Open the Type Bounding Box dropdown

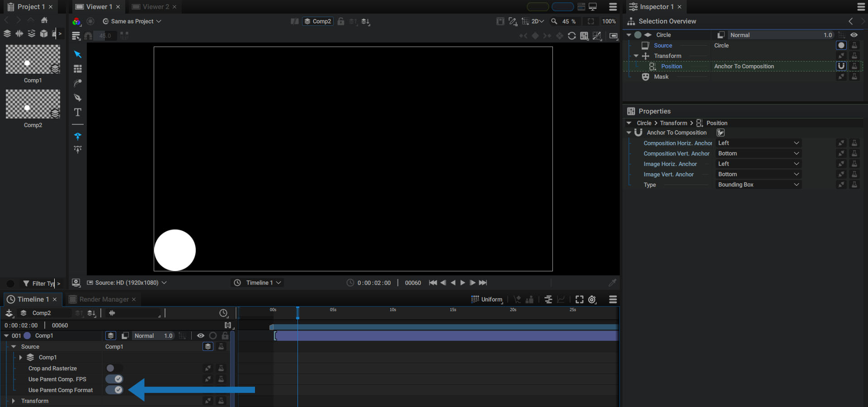coord(759,185)
